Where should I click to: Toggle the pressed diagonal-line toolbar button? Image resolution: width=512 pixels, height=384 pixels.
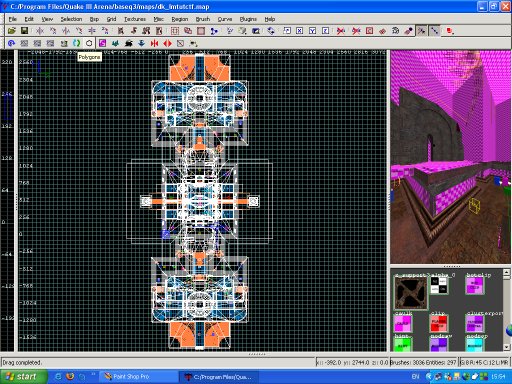pos(434,31)
